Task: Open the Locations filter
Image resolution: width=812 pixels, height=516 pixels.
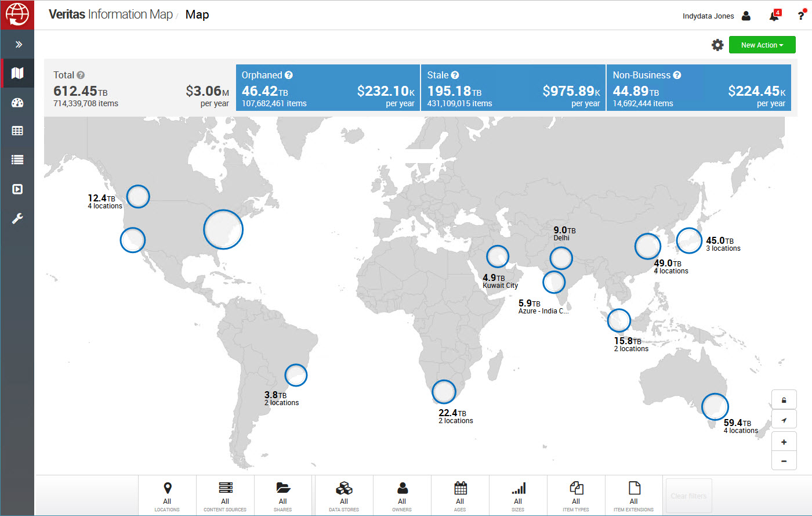Action: coord(167,496)
